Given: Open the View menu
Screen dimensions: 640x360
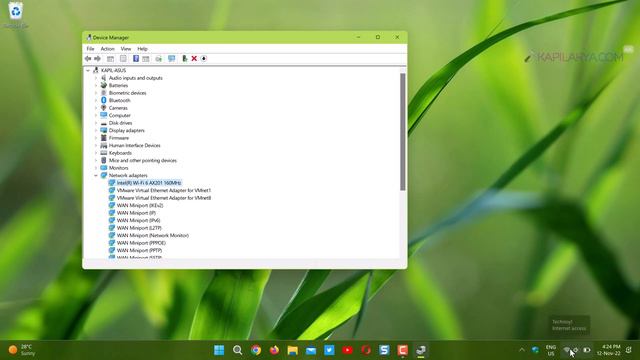Looking at the screenshot, I should click(x=126, y=49).
